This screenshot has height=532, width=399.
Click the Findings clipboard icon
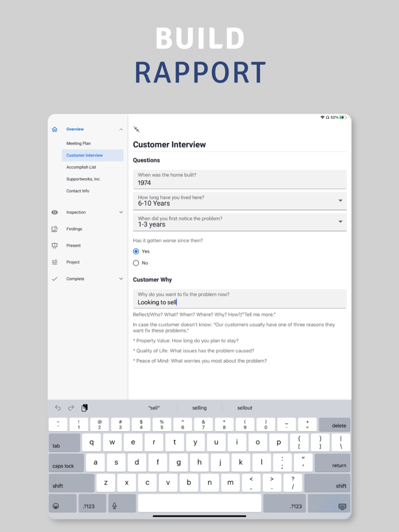point(55,229)
